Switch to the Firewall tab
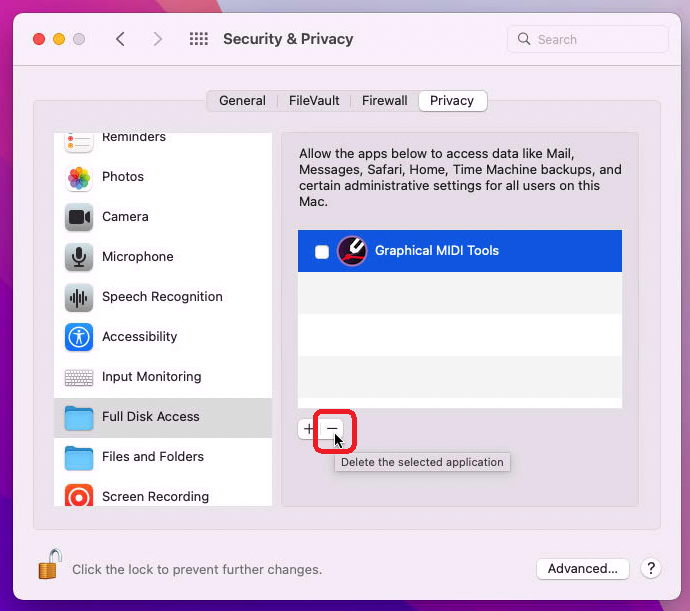 [x=384, y=101]
